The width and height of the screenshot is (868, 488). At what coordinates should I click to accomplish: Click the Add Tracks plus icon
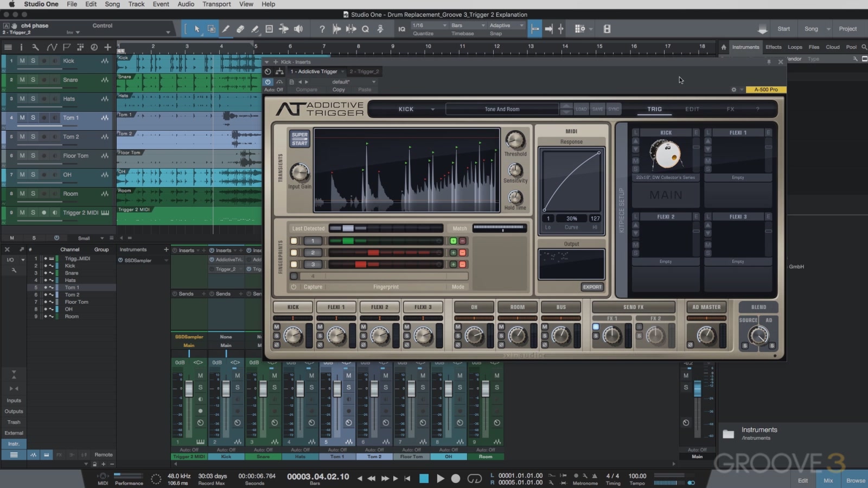pos(107,47)
